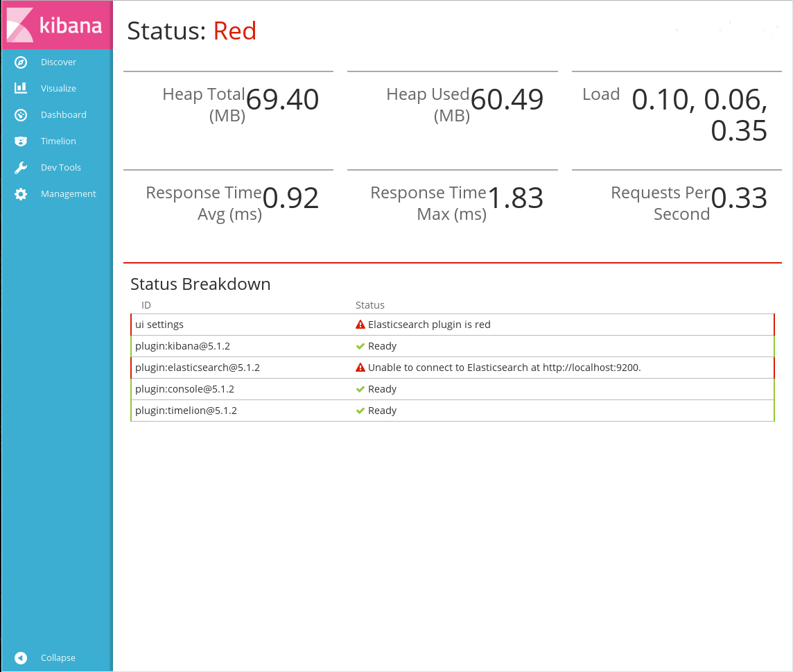793x672 pixels.
Task: Click the Response Time Max (ms) label
Action: point(428,203)
